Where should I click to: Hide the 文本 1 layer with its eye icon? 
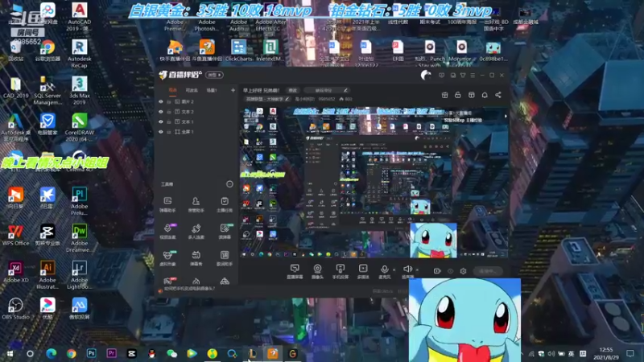pos(160,122)
